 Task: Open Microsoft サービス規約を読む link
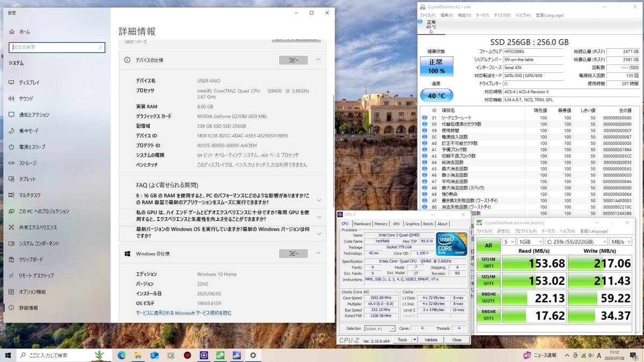tap(184, 313)
